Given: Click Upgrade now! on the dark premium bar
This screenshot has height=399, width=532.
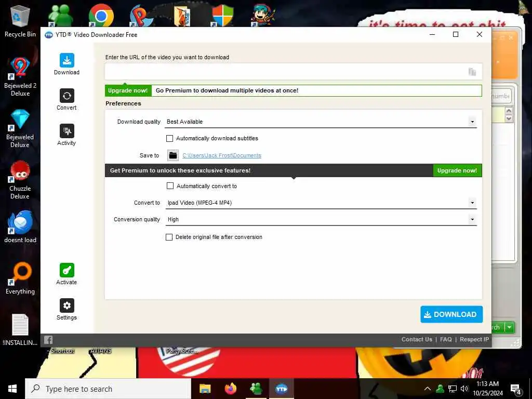Looking at the screenshot, I should [x=457, y=170].
